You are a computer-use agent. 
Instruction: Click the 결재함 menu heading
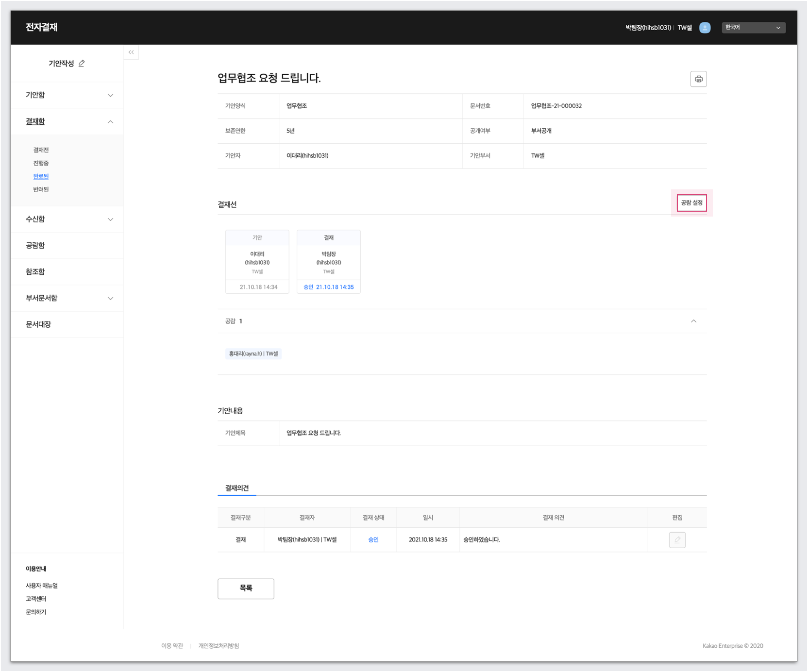click(35, 121)
